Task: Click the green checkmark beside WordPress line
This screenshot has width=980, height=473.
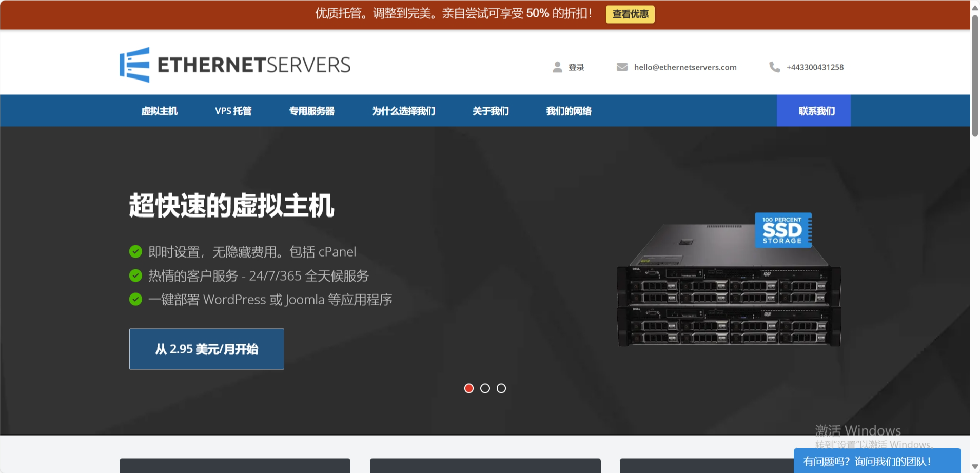Action: 135,299
